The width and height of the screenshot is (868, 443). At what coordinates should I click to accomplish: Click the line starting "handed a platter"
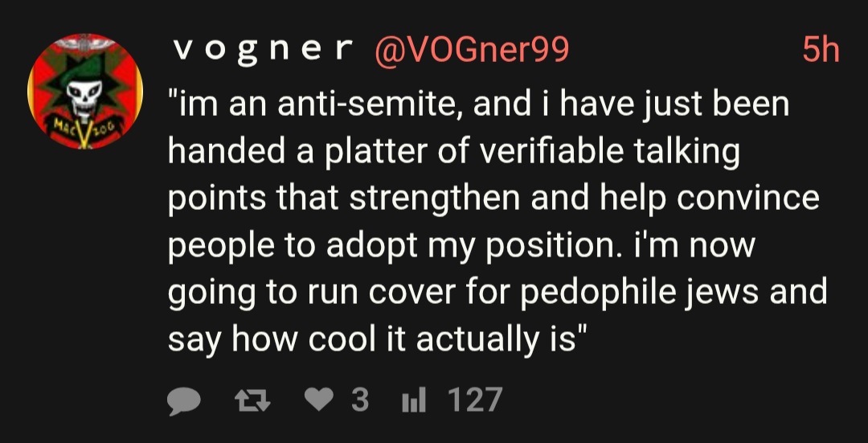453,152
